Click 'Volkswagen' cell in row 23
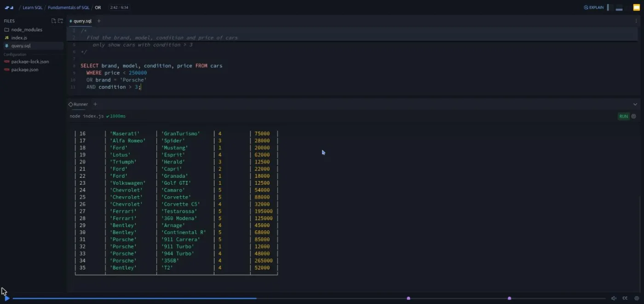This screenshot has width=644, height=304. coord(127,183)
